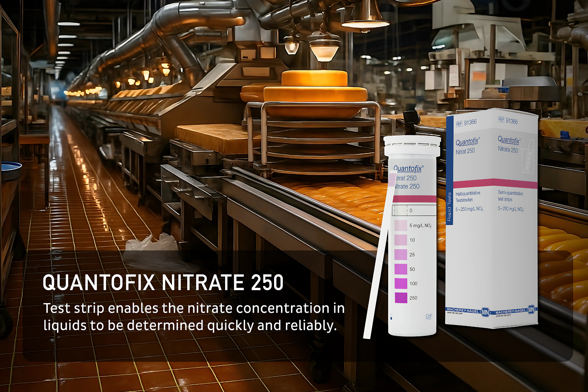Click the "QUANTOFIX NITRATE 250" headline

pos(163,283)
